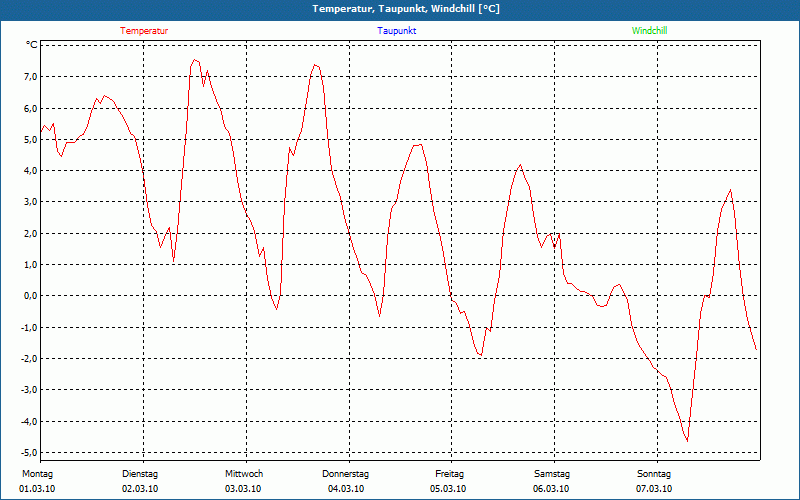Select the Samstag day label

point(552,474)
